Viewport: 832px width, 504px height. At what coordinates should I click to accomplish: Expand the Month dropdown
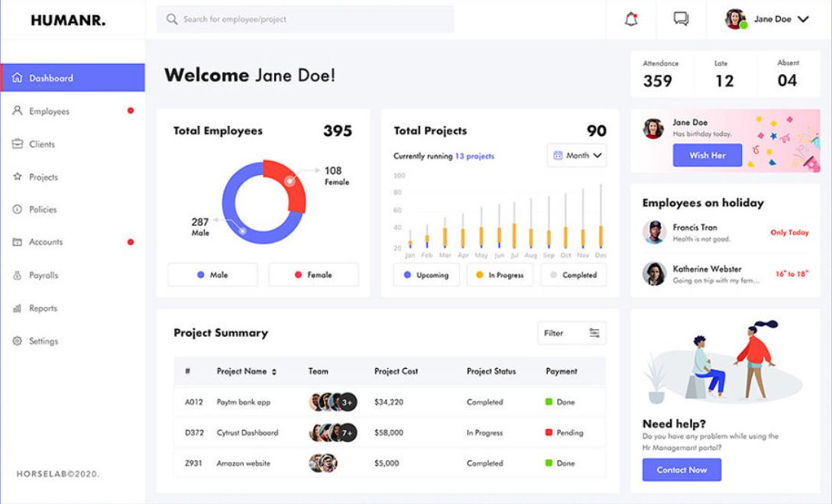577,156
